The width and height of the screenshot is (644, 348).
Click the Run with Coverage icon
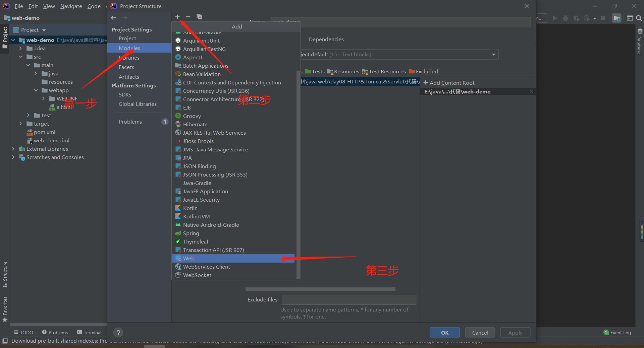[576, 18]
